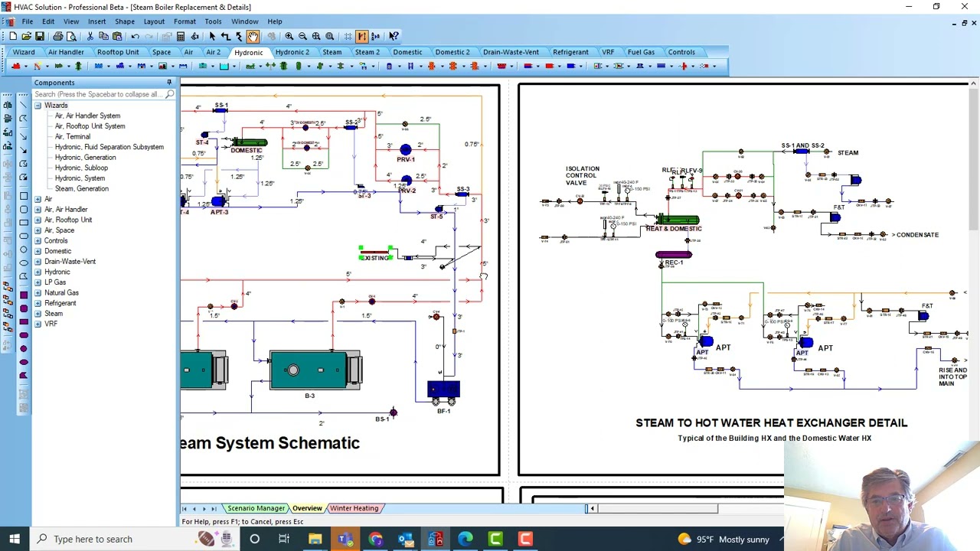Toggle the highlighted snap button
This screenshot has height=551, width=980.
click(x=362, y=36)
